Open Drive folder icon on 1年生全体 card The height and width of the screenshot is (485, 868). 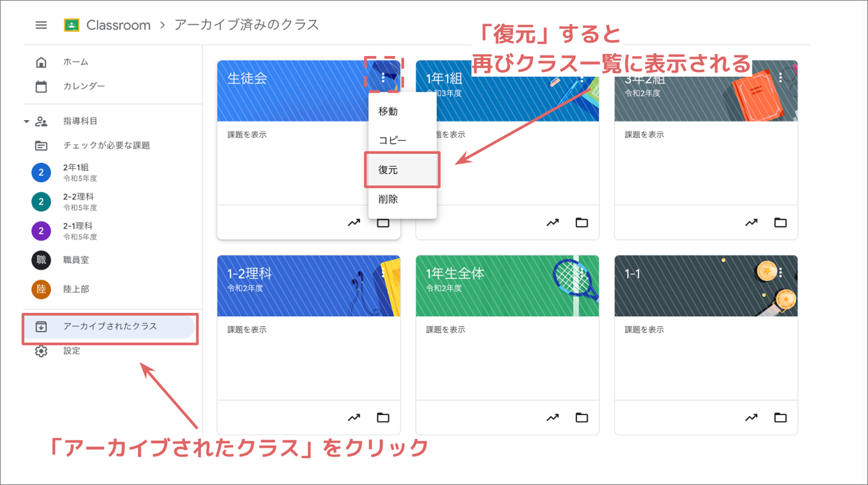(x=582, y=418)
